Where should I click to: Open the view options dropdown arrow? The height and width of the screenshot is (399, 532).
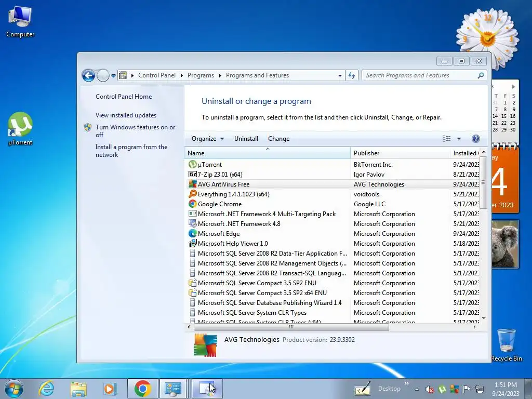coord(459,138)
